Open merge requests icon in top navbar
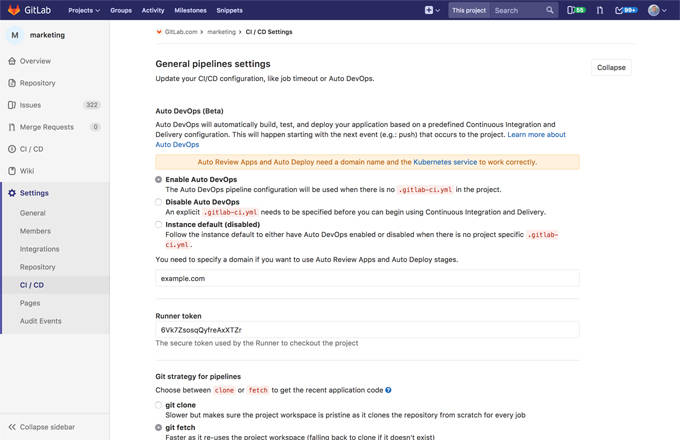 click(x=600, y=10)
